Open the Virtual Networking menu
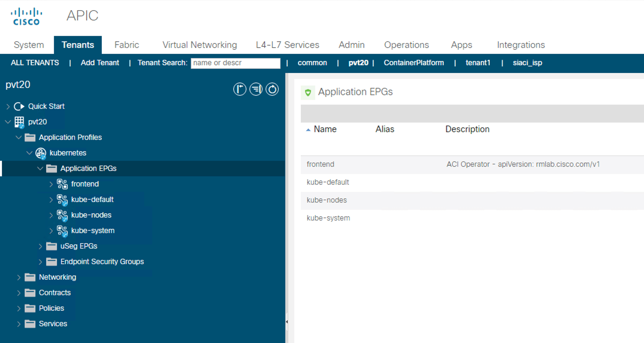This screenshot has height=343, width=644. tap(199, 45)
